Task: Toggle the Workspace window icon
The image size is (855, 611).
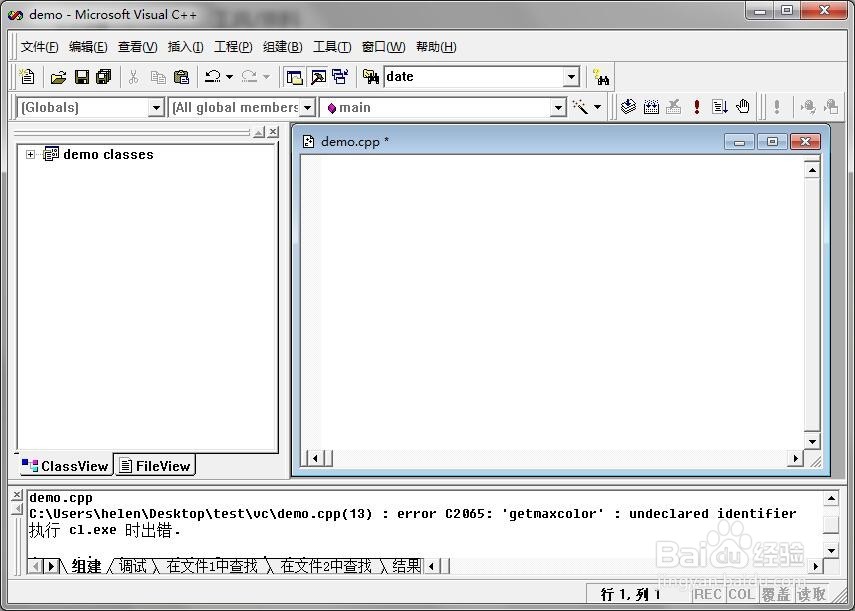Action: tap(294, 77)
